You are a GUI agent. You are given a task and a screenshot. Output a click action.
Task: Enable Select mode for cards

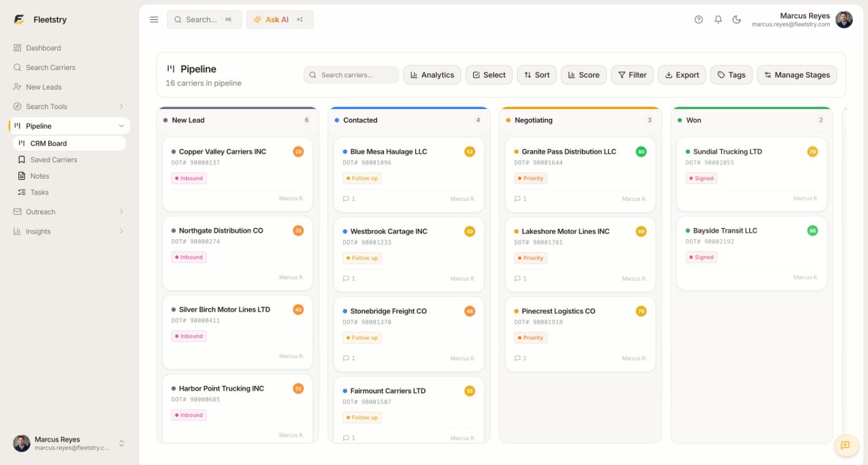click(x=489, y=75)
